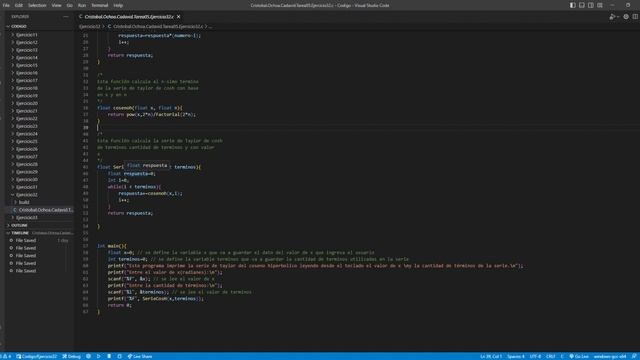Click the play launch icon in status bar
The height and width of the screenshot is (360, 640).
point(98,356)
